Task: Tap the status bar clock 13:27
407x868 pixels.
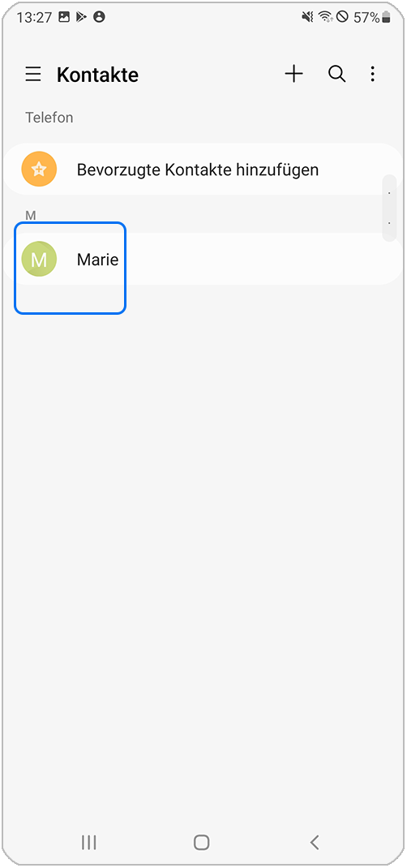Action: [34, 18]
